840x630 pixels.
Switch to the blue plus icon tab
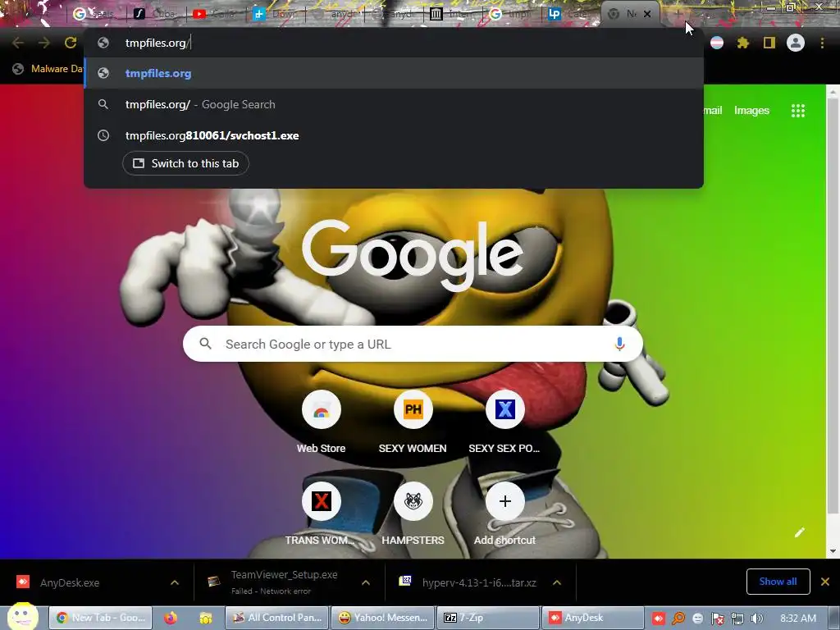tap(276, 14)
